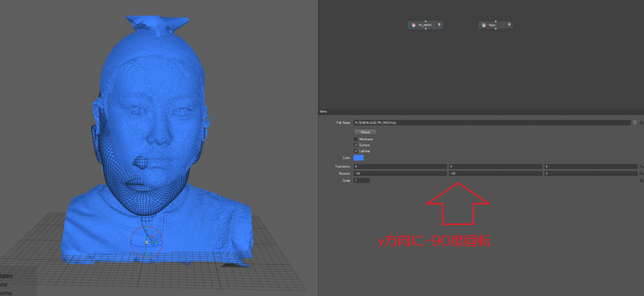
Task: Uncheck the Surface checkbox
Action: click(356, 146)
